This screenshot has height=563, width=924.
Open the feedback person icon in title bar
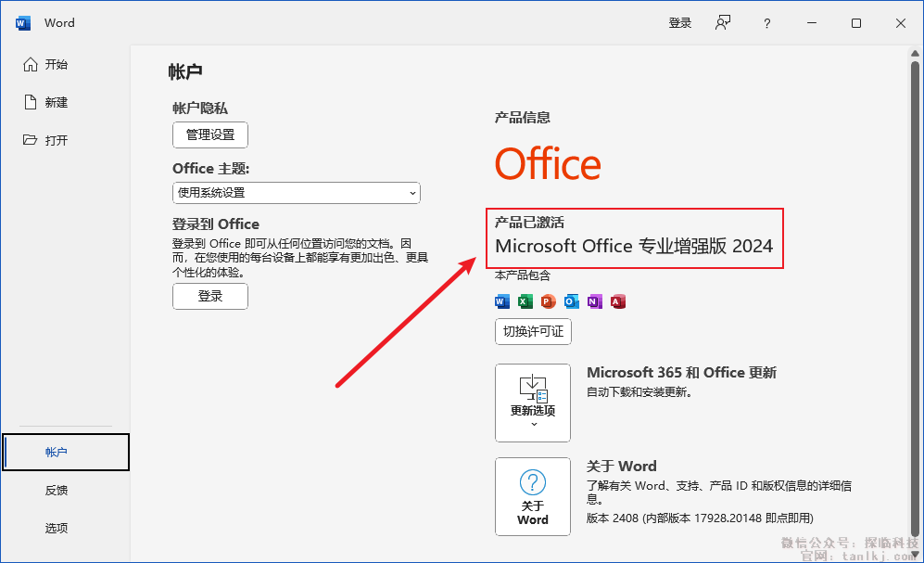(723, 23)
